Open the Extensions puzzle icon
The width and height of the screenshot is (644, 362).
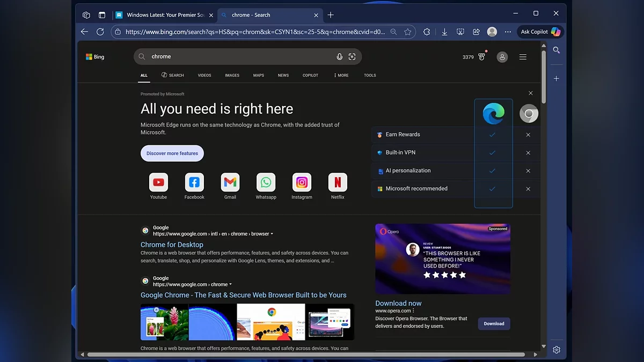tap(427, 32)
